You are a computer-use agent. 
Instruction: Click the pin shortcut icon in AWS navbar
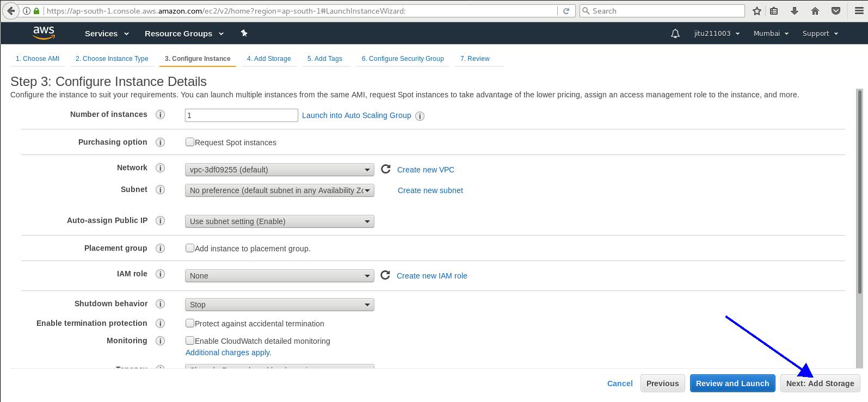244,33
